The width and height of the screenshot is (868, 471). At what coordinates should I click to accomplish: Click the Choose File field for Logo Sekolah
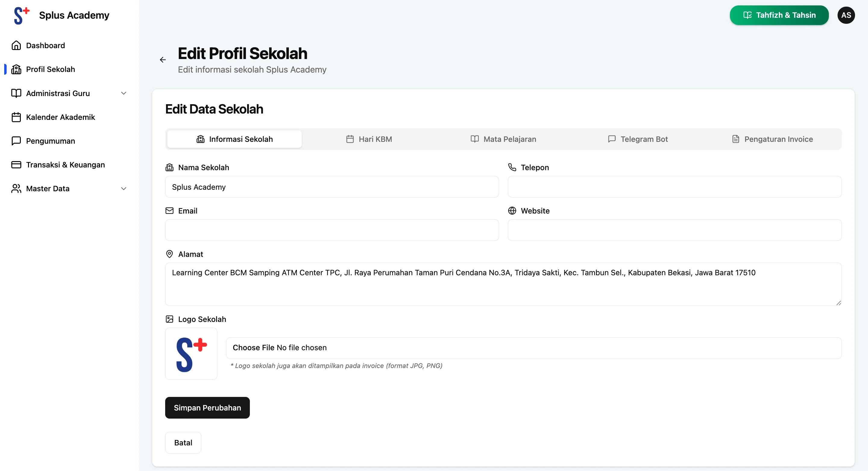[x=279, y=348]
